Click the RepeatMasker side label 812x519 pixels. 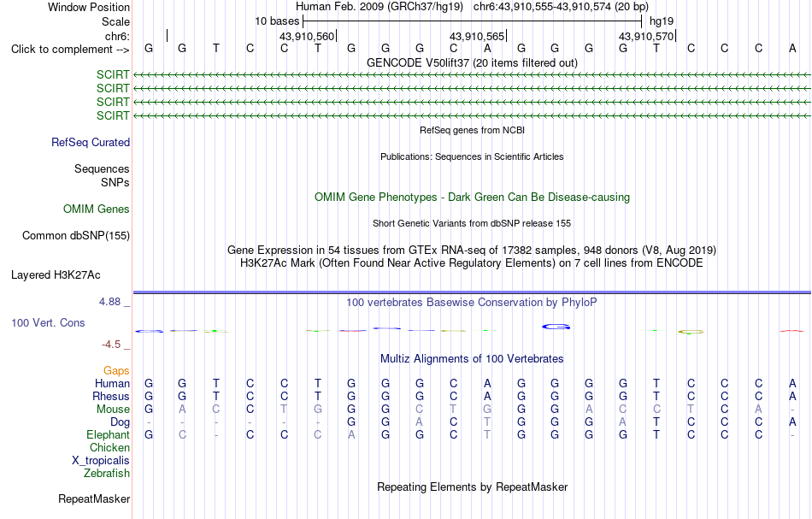click(x=94, y=498)
